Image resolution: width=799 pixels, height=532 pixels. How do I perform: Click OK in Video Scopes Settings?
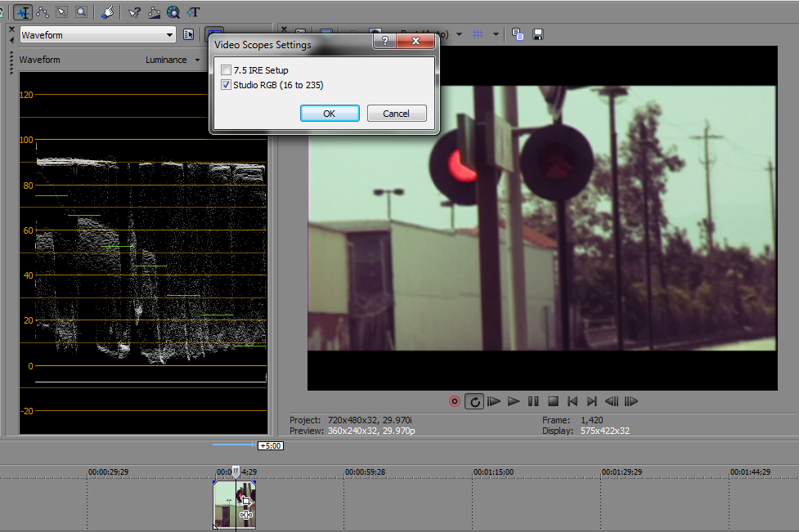coord(329,114)
